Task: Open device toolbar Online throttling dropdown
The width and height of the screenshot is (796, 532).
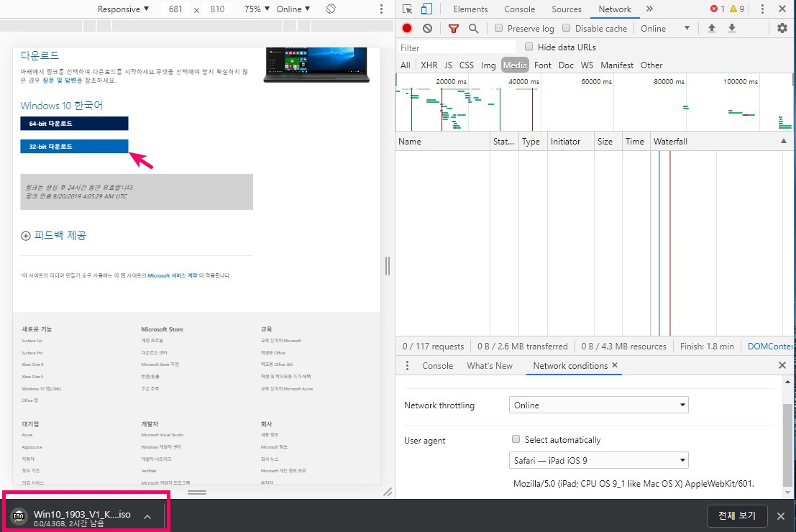Action: point(293,9)
